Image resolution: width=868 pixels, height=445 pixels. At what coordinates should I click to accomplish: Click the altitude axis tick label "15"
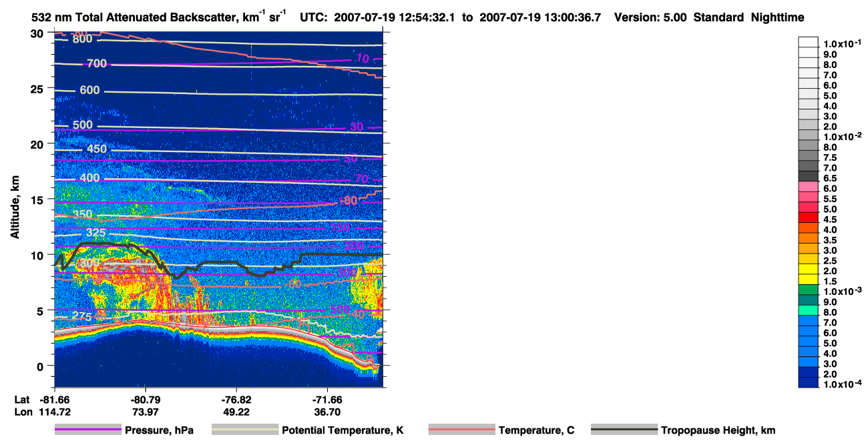coord(37,199)
